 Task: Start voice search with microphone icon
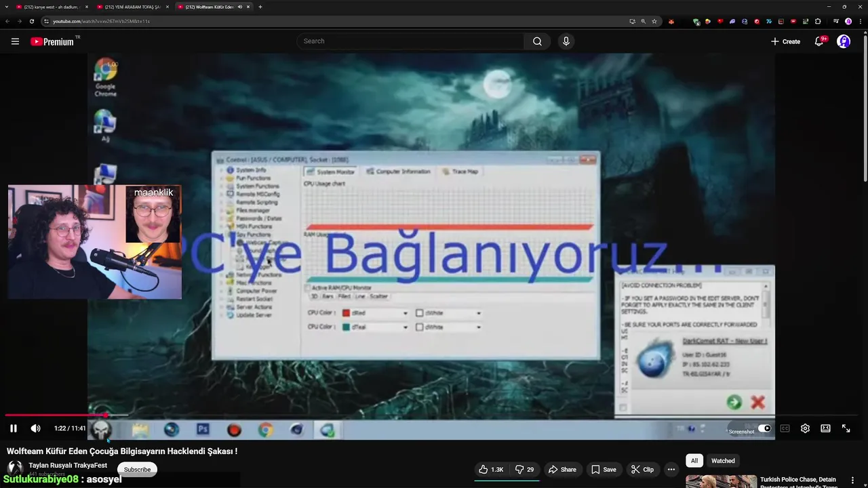(x=566, y=41)
